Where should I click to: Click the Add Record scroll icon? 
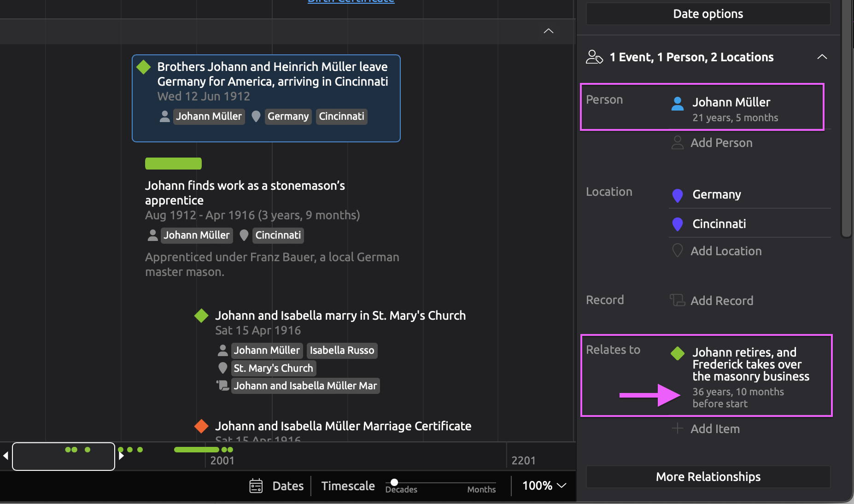[677, 300]
